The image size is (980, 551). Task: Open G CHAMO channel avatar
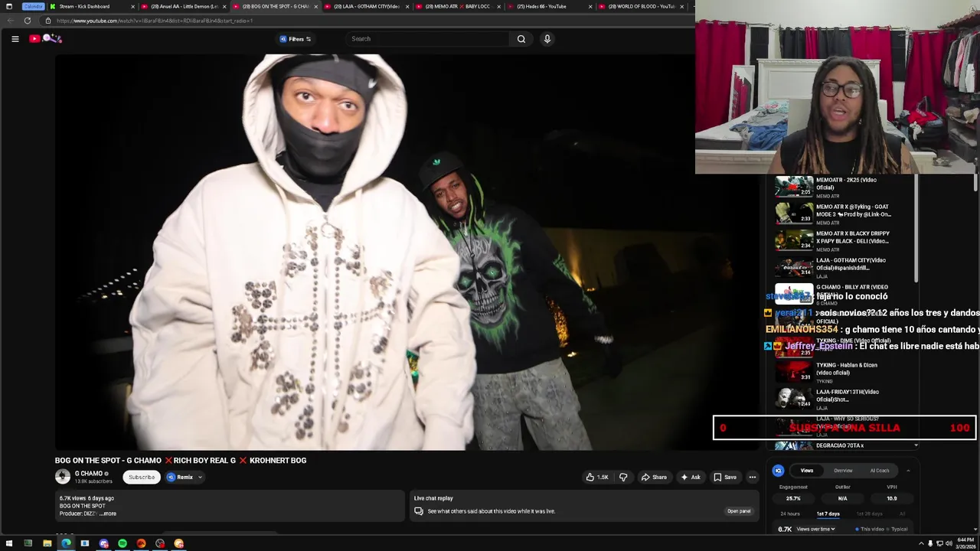pyautogui.click(x=63, y=477)
